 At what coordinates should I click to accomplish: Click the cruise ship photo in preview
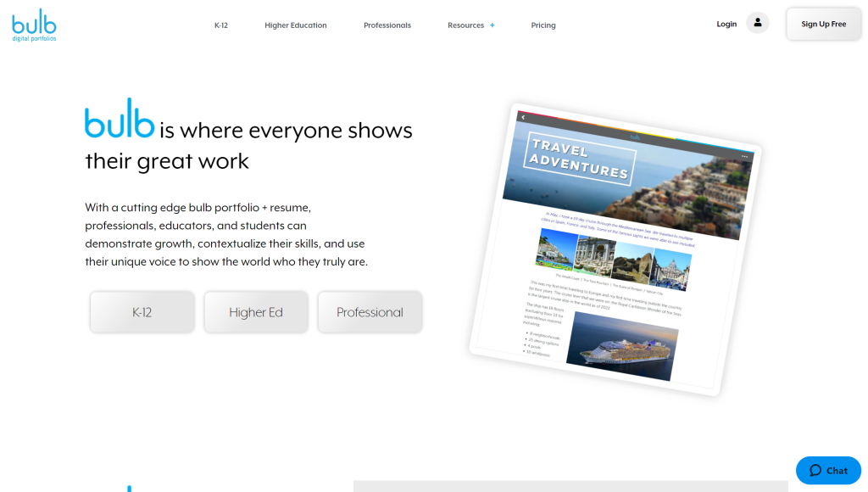click(622, 346)
